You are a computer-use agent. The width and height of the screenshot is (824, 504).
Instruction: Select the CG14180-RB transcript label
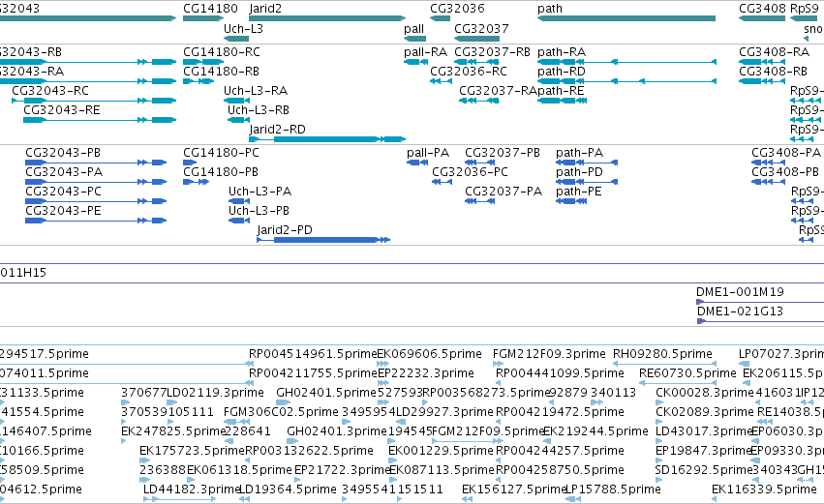[221, 72]
